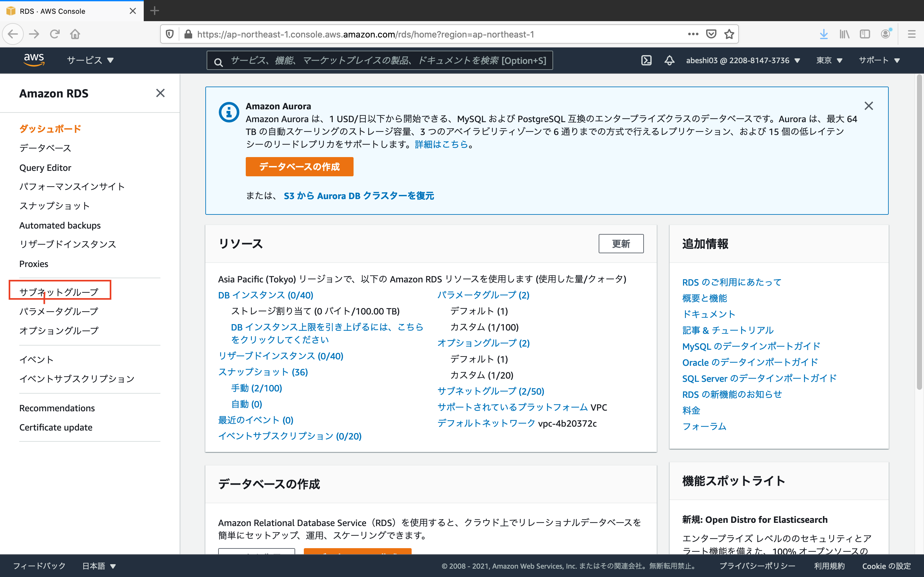This screenshot has height=577, width=924.
Task: Open the Firefox hamburger menu
Action: pyautogui.click(x=912, y=34)
